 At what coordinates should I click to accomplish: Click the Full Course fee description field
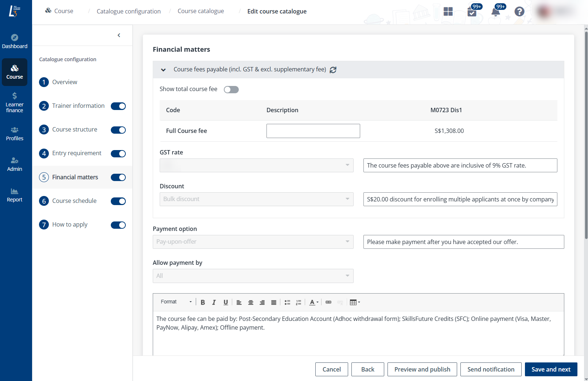[313, 131]
